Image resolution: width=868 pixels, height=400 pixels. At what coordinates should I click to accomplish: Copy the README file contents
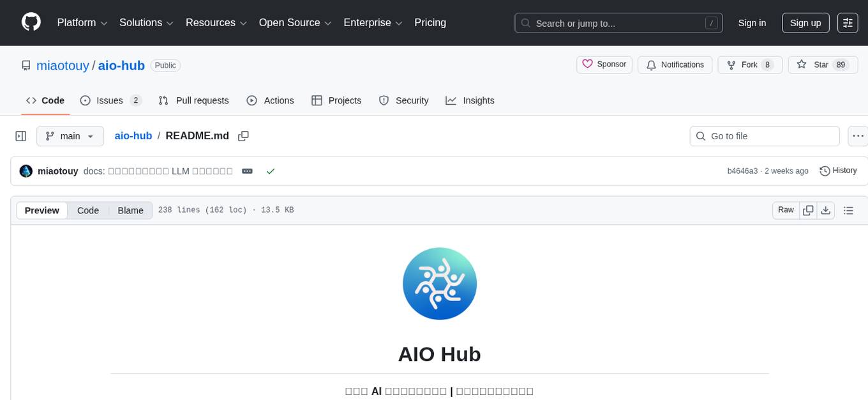pos(808,210)
